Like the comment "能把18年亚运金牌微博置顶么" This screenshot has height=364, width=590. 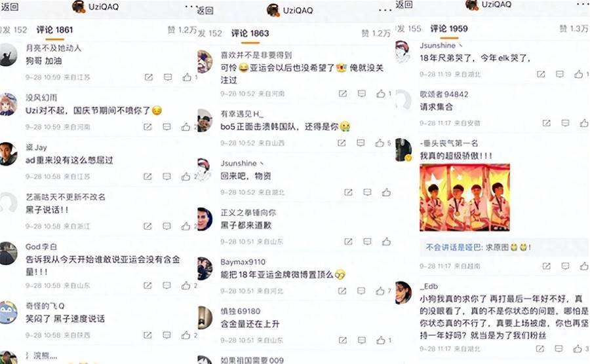[x=380, y=291]
